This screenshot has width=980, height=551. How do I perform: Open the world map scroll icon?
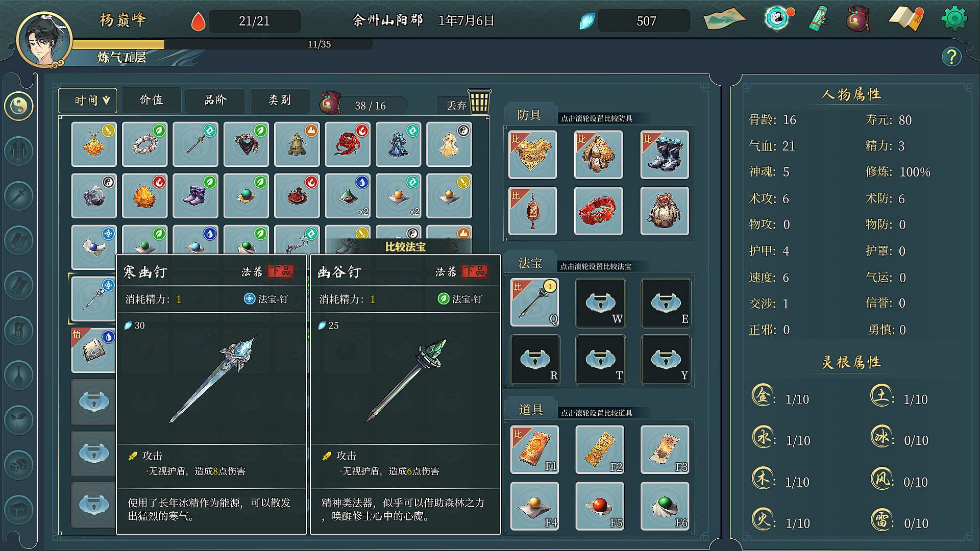click(724, 18)
